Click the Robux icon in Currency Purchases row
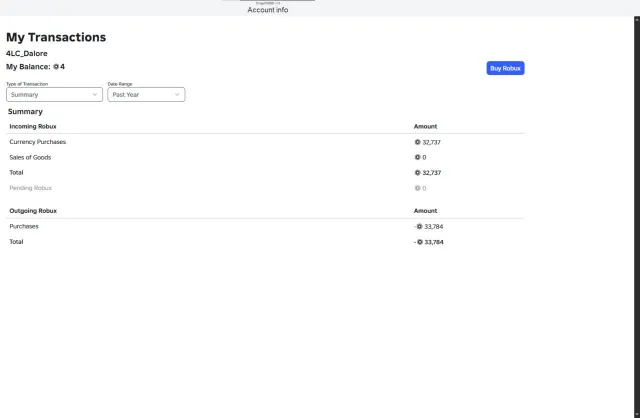 coord(417,142)
